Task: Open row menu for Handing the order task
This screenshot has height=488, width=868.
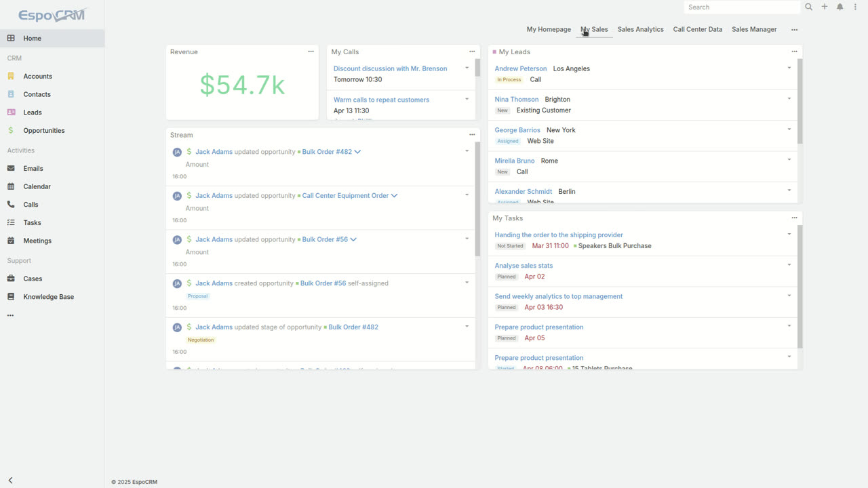Action: coord(789,234)
